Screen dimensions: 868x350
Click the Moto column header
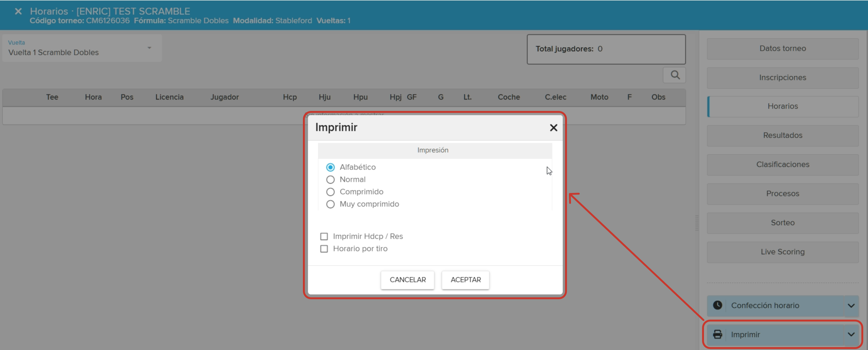coord(599,97)
